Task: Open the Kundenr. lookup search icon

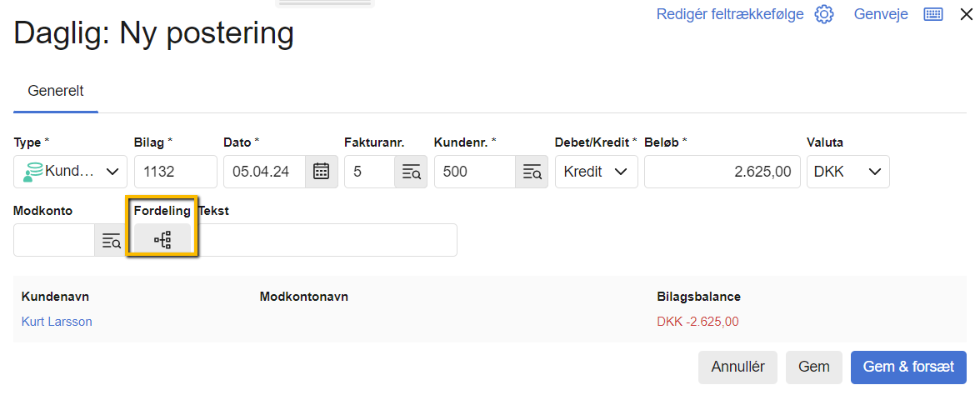Action: 532,172
